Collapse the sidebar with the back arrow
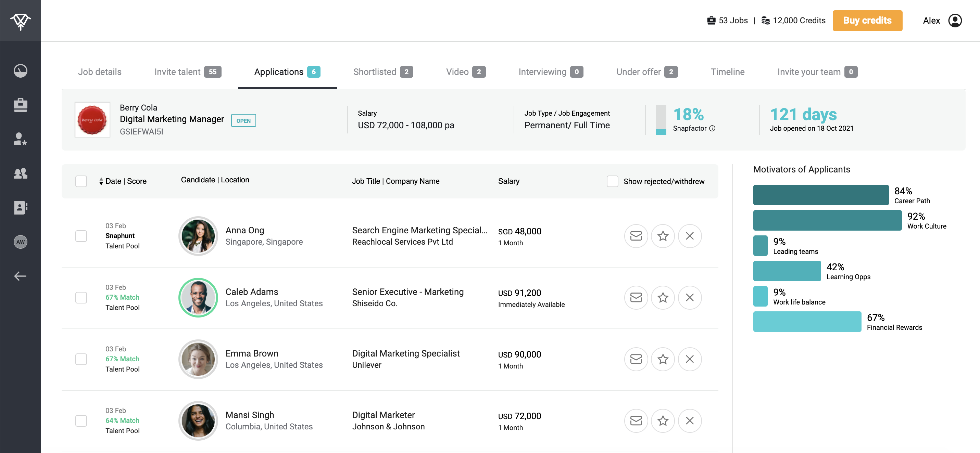This screenshot has height=453, width=980. click(x=21, y=276)
